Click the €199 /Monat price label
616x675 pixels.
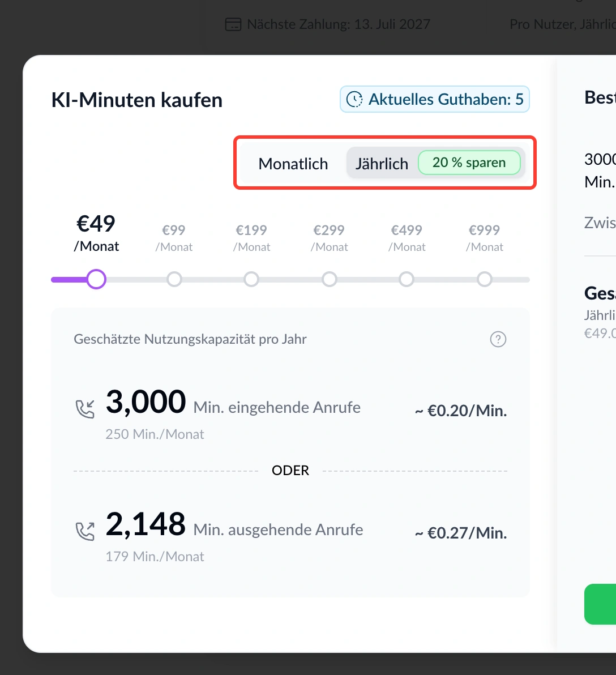point(251,238)
